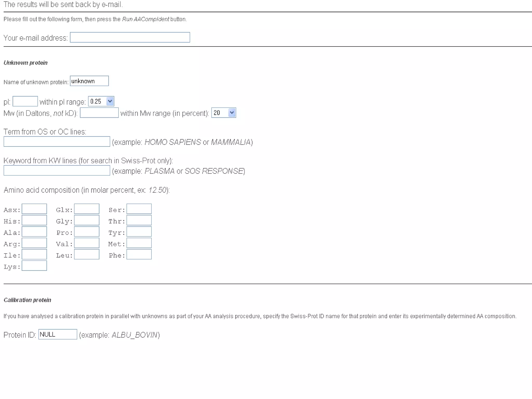Click the Met input box
The image size is (532, 399).
coord(139,243)
